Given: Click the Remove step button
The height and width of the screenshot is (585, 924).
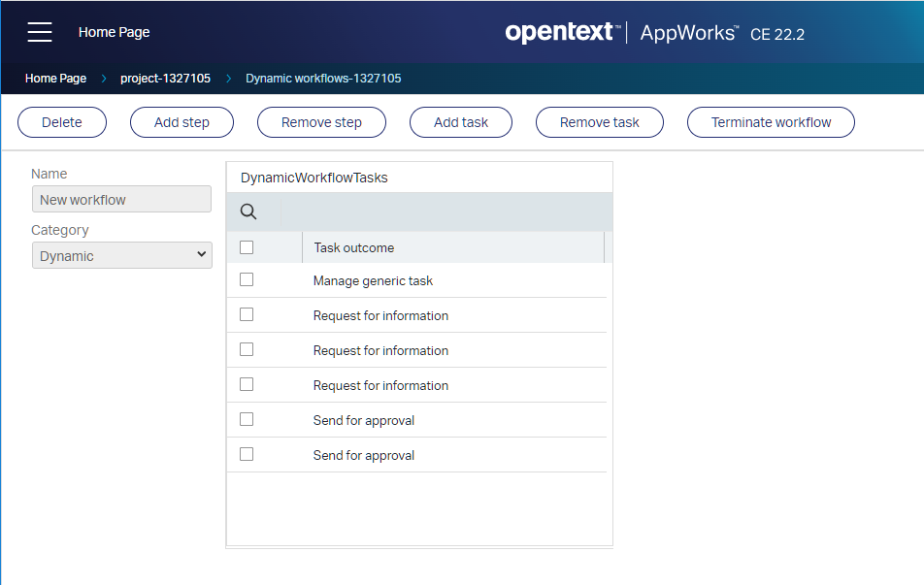Looking at the screenshot, I should coord(321,122).
